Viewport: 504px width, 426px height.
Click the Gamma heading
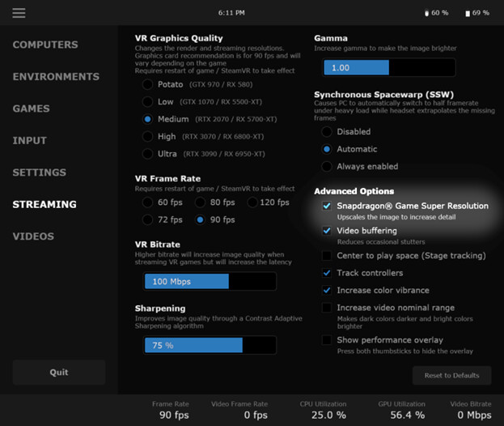[x=331, y=38]
